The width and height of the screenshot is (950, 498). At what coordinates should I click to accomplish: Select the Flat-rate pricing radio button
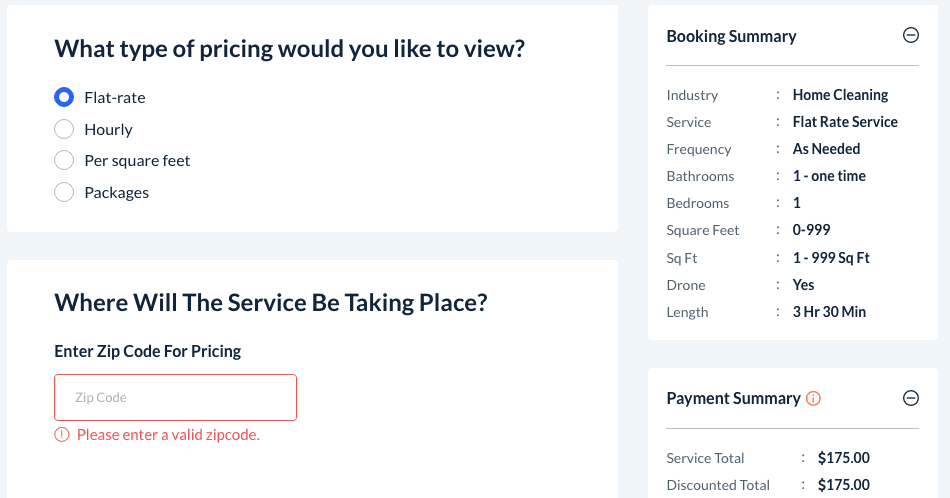[64, 97]
